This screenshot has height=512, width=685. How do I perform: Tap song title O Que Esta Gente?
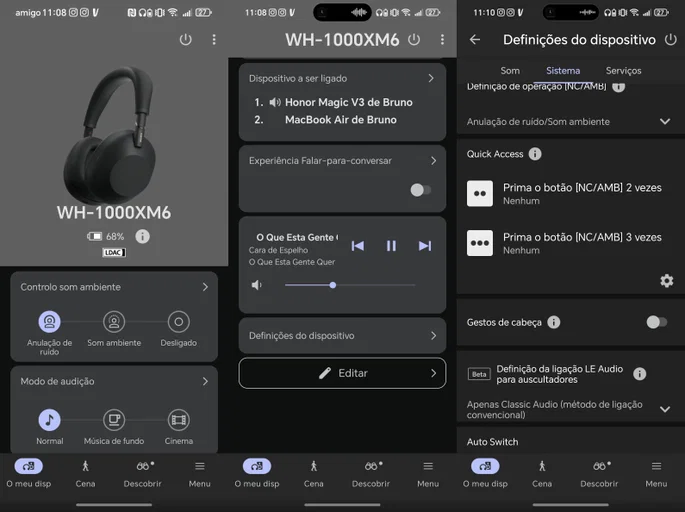pos(297,237)
